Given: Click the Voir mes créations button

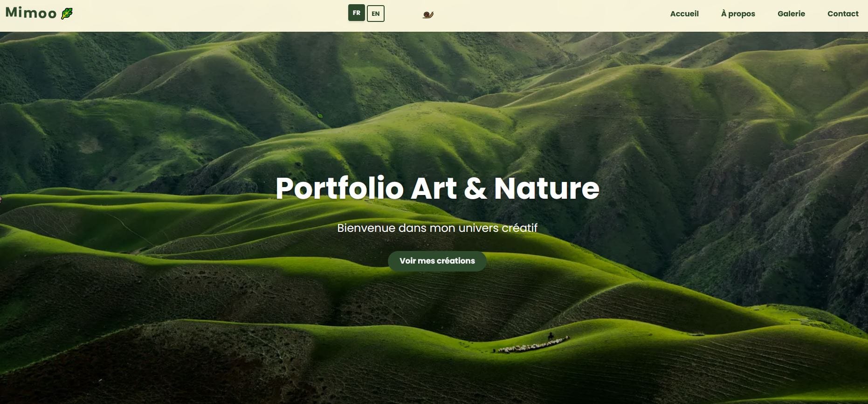Looking at the screenshot, I should coord(437,261).
